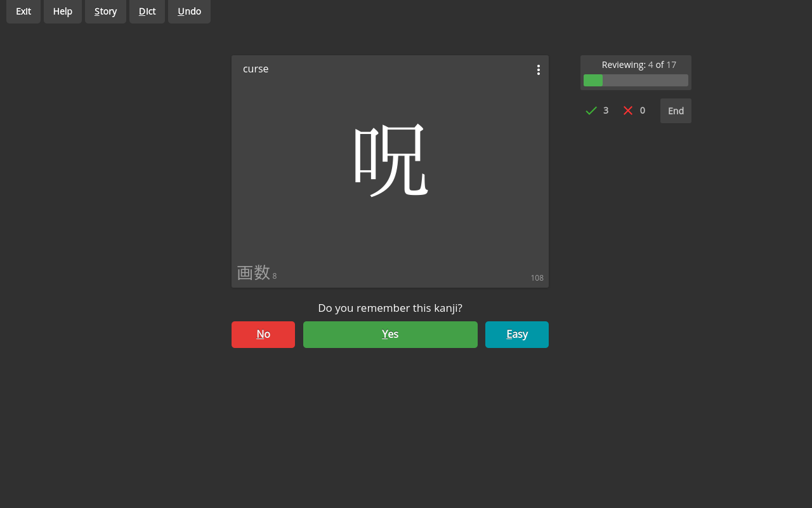Open the Help screen
The height and width of the screenshot is (508, 812).
pos(62,11)
